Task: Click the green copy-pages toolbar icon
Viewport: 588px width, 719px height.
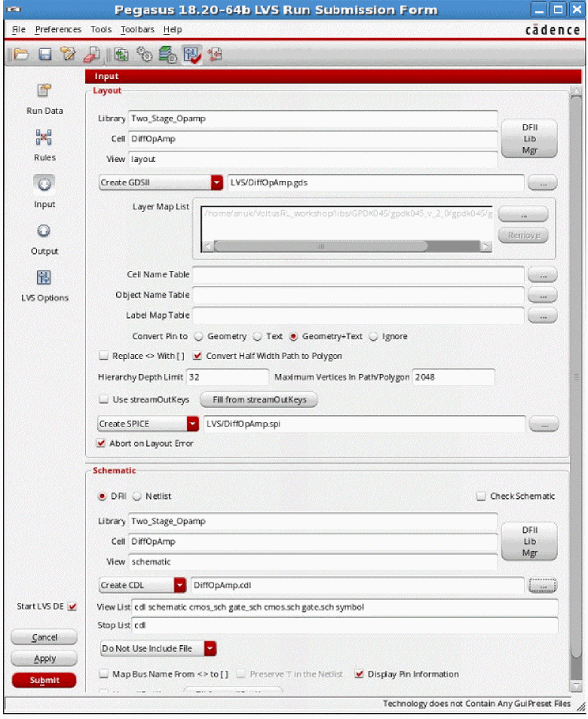Action: tap(121, 54)
